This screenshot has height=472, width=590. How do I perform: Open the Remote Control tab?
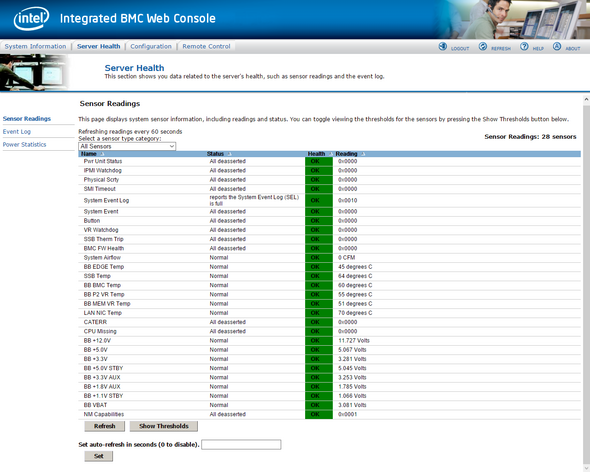tap(206, 46)
